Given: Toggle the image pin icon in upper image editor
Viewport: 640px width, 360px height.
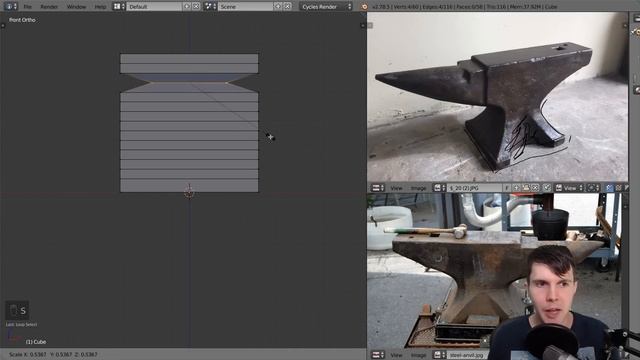Looking at the screenshot, I should point(547,188).
